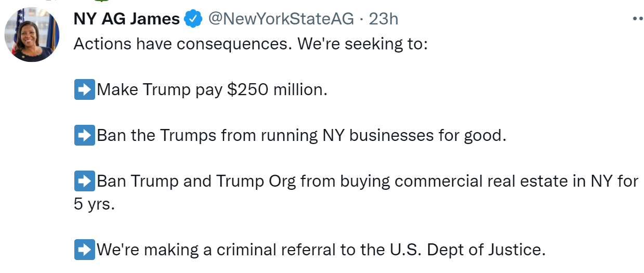Image resolution: width=644 pixels, height=273 pixels.
Task: Open the tweet via the 23h timestamp
Action: (383, 19)
